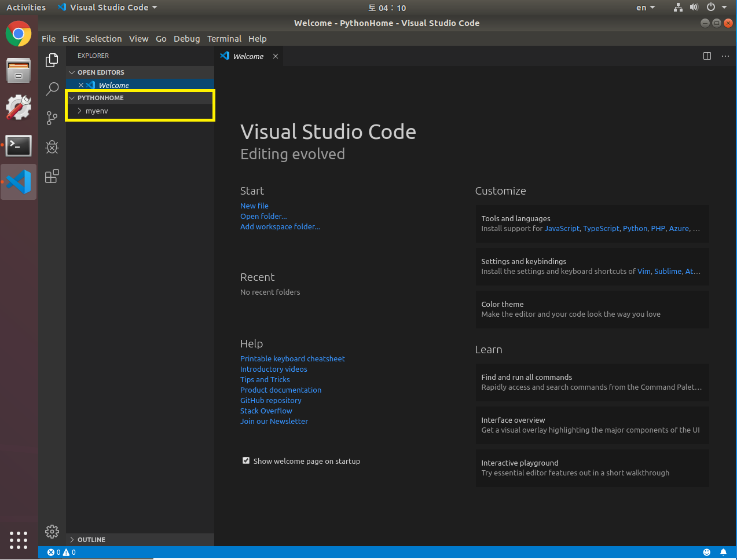Click the Add workspace folder... link
The height and width of the screenshot is (560, 737).
[280, 226]
